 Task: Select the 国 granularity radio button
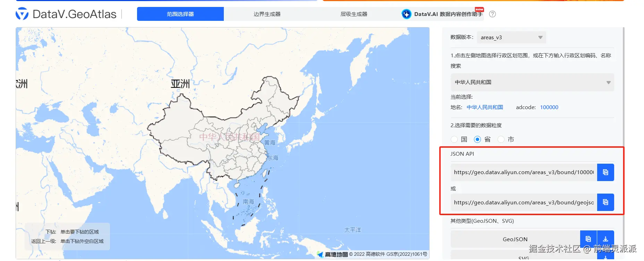[x=454, y=139]
